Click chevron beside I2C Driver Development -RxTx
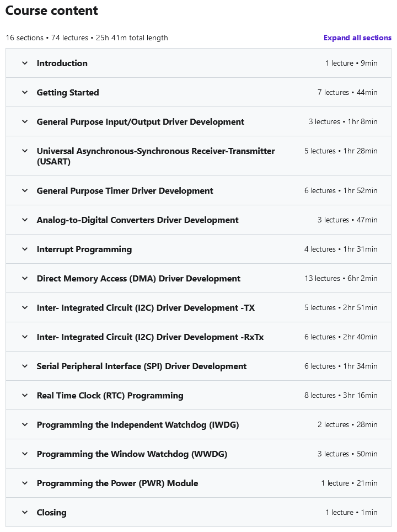Screen dimensions: 397x532 pyautogui.click(x=25, y=337)
